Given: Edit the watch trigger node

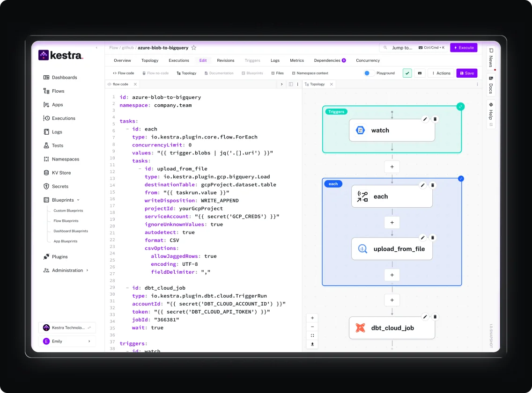Looking at the screenshot, I should coord(425,119).
